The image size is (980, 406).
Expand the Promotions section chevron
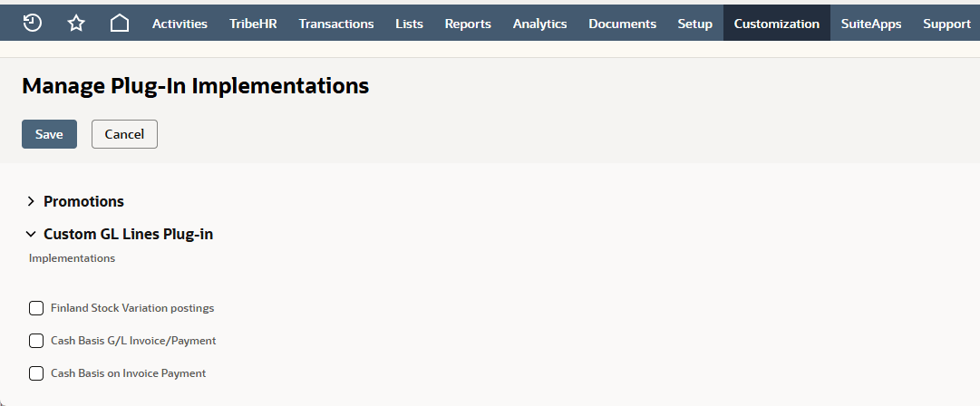pos(31,201)
